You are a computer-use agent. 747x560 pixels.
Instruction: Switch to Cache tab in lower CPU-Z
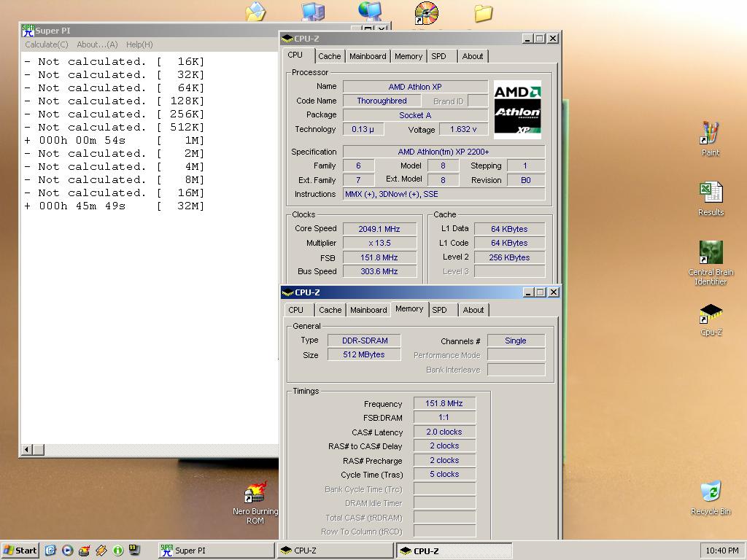point(330,310)
